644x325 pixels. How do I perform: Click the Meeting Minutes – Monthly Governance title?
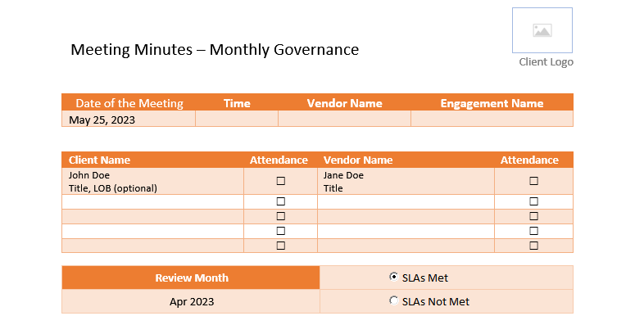[x=215, y=50]
